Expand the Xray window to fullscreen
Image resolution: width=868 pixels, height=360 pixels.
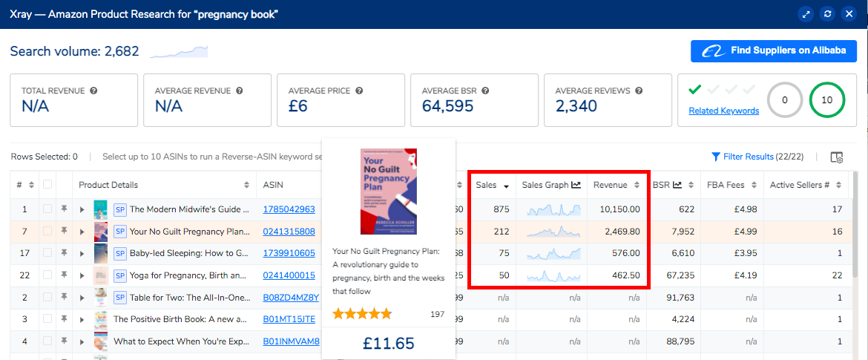click(806, 14)
